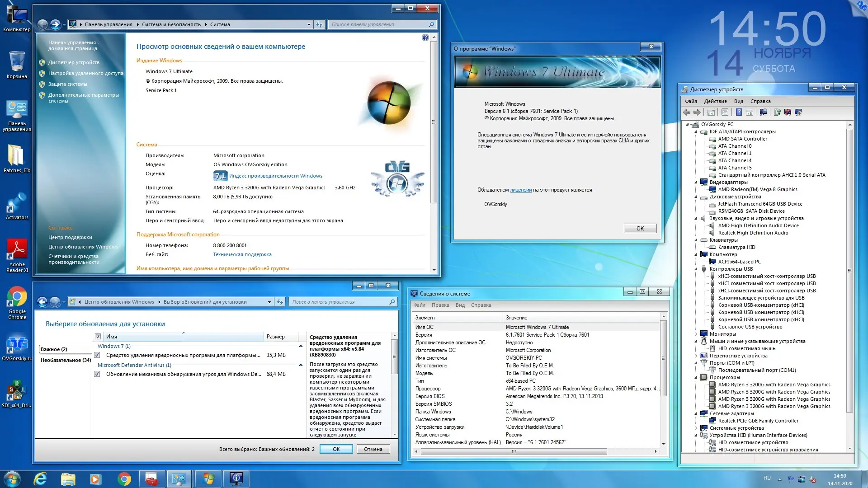Image resolution: width=868 pixels, height=488 pixels.
Task: Click the Windows Start orb
Action: click(12, 479)
